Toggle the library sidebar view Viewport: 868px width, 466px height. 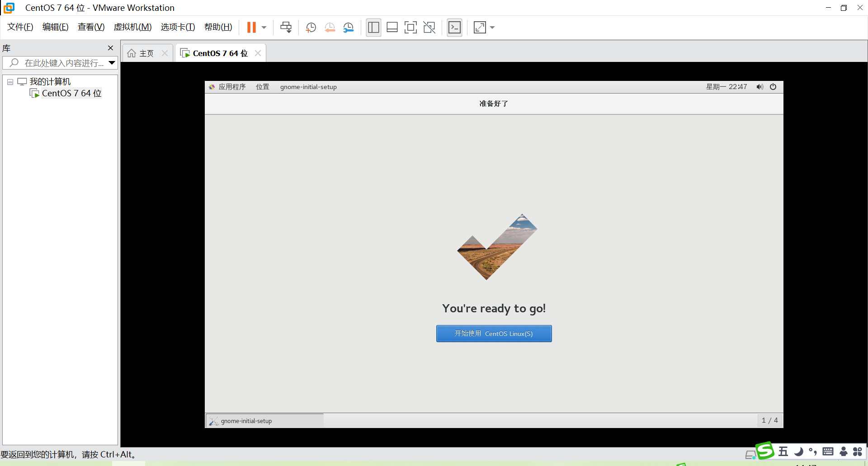click(373, 28)
